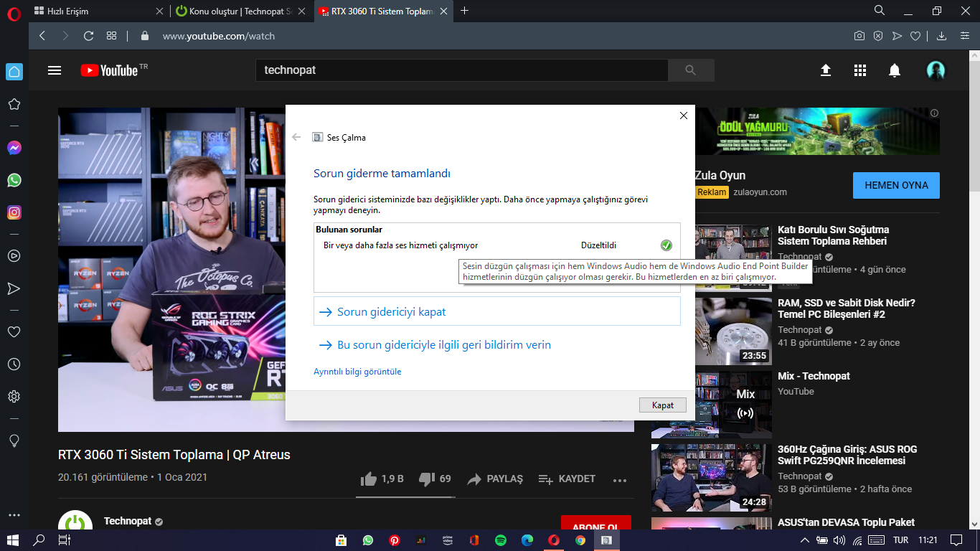Open Ayrıntılı bilgi görüntüle link

(357, 372)
